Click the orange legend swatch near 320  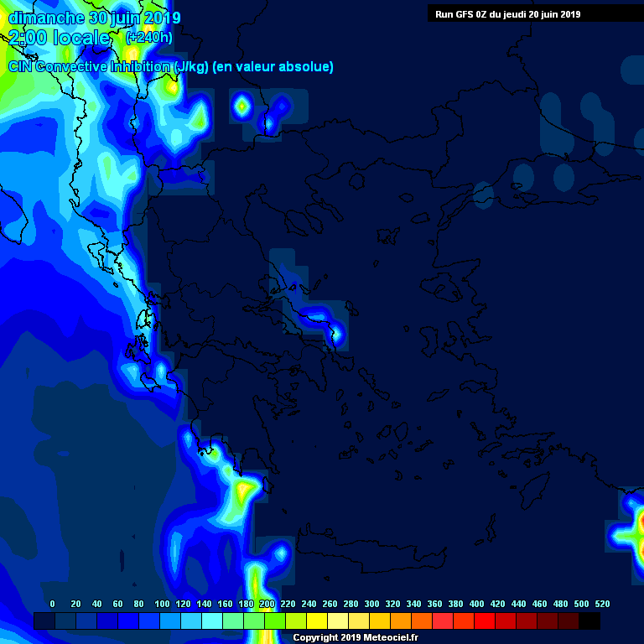pyautogui.click(x=401, y=621)
